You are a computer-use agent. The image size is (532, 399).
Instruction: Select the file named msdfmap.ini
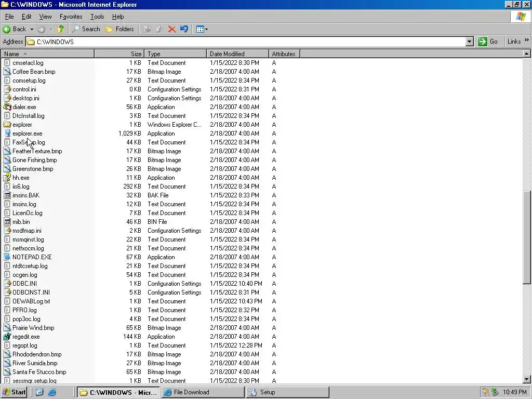(x=27, y=230)
